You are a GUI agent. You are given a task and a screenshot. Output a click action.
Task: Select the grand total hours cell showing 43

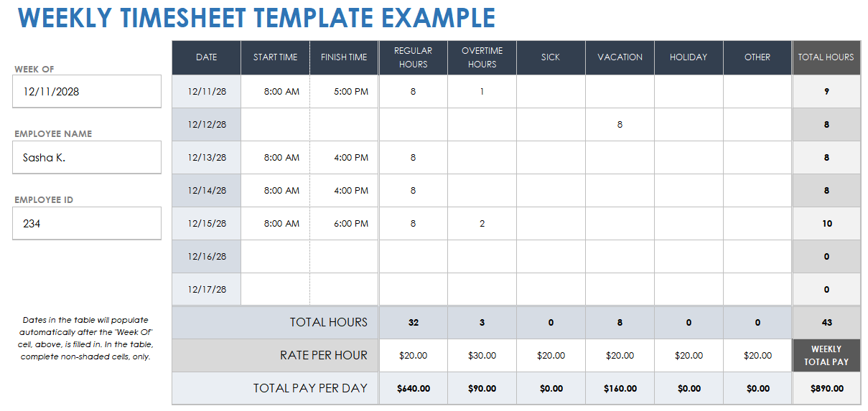pyautogui.click(x=826, y=323)
